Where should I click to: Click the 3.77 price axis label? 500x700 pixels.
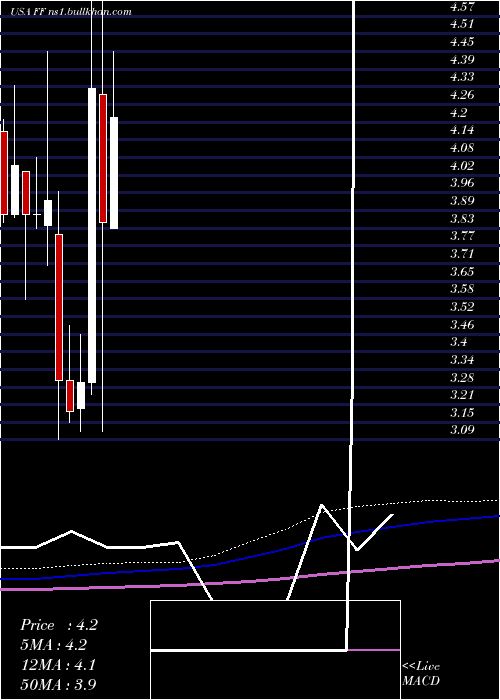click(462, 237)
